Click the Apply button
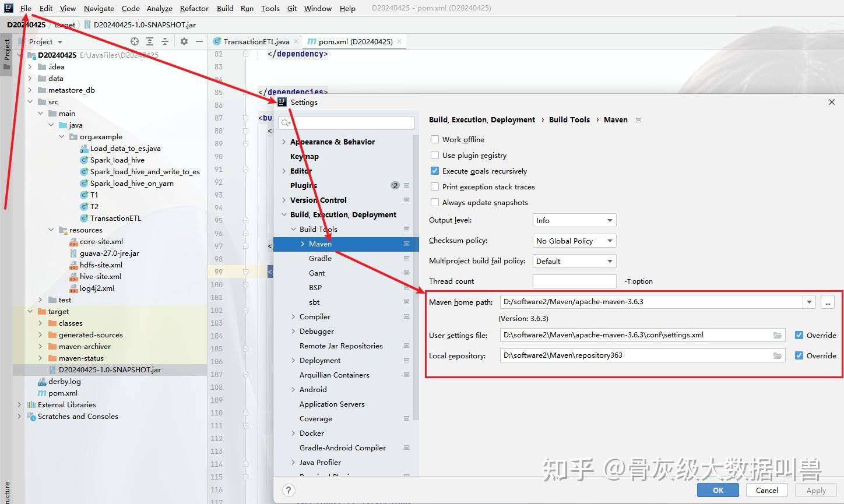The height and width of the screenshot is (504, 844). click(815, 490)
